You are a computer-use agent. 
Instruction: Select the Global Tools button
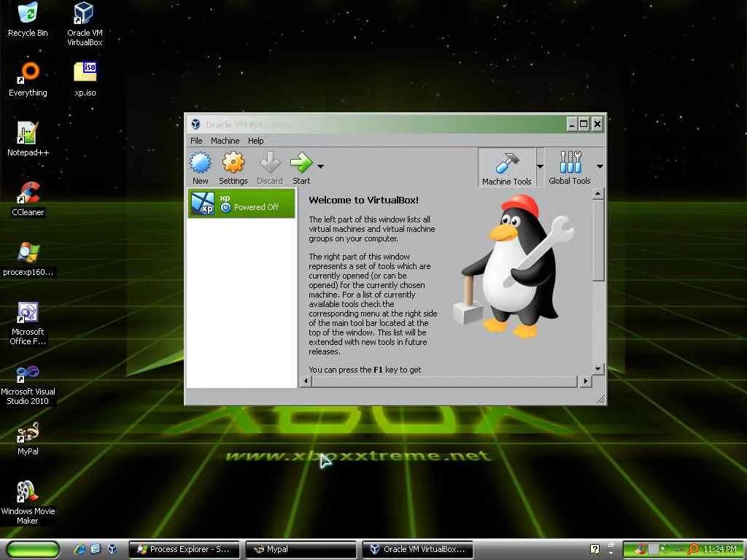tap(570, 168)
